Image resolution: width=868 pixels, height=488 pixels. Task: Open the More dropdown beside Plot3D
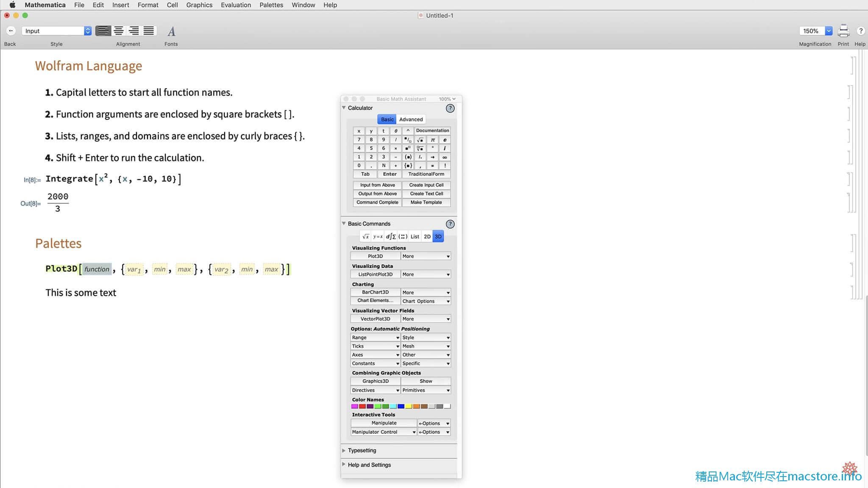[426, 256]
